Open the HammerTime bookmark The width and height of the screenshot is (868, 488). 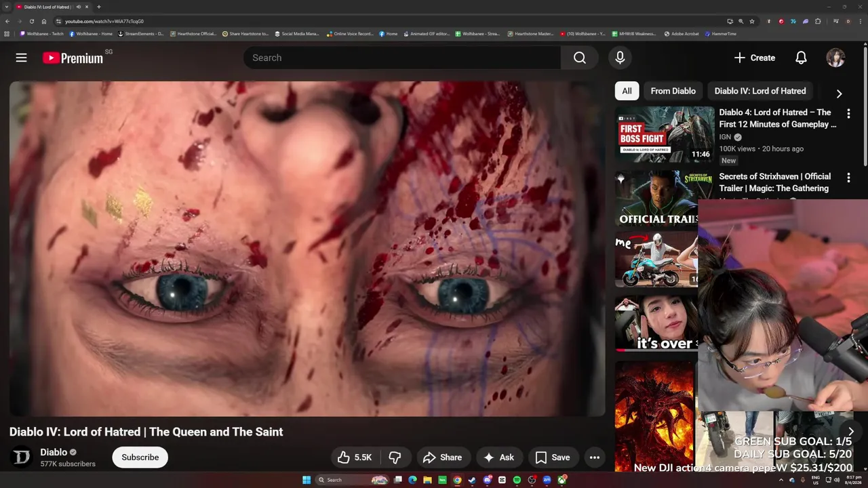pyautogui.click(x=721, y=33)
